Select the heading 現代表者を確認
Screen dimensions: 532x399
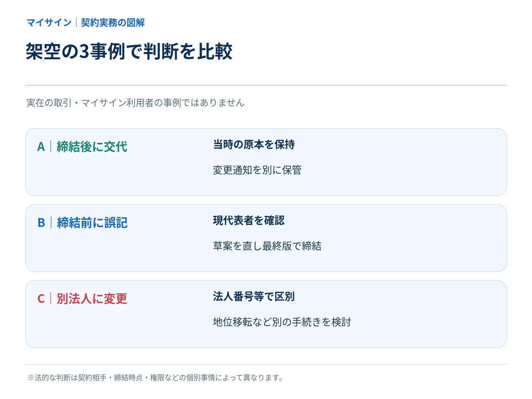[249, 220]
